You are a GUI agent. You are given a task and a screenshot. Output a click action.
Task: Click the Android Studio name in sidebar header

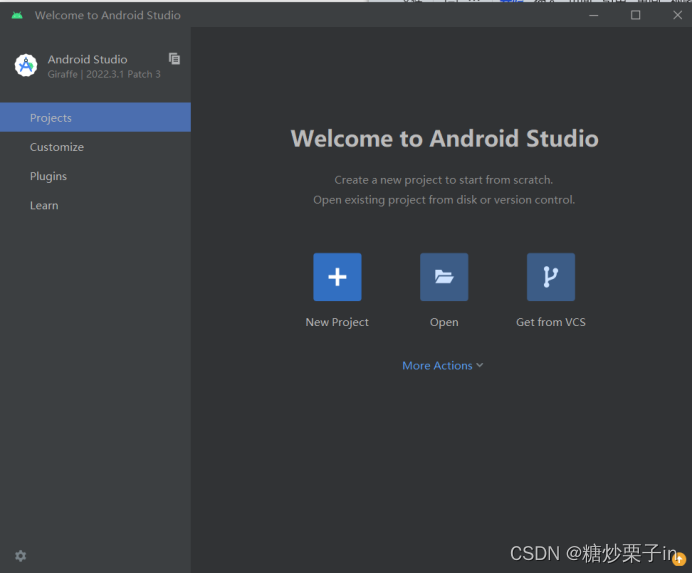(x=88, y=59)
